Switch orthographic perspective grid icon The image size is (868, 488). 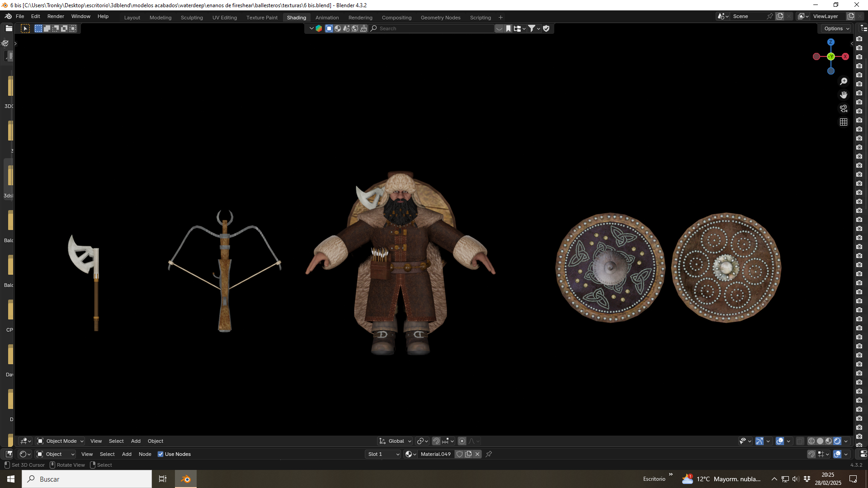[844, 122]
